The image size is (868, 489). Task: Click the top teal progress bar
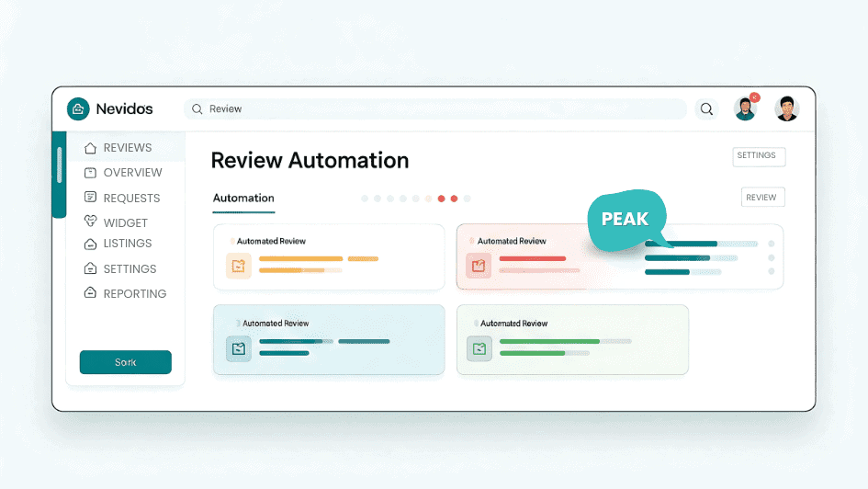[702, 244]
